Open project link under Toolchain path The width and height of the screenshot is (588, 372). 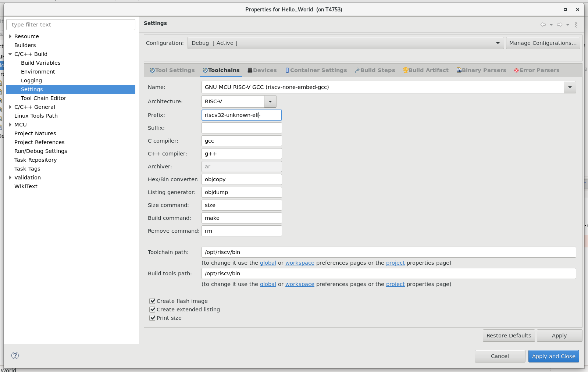coord(395,263)
